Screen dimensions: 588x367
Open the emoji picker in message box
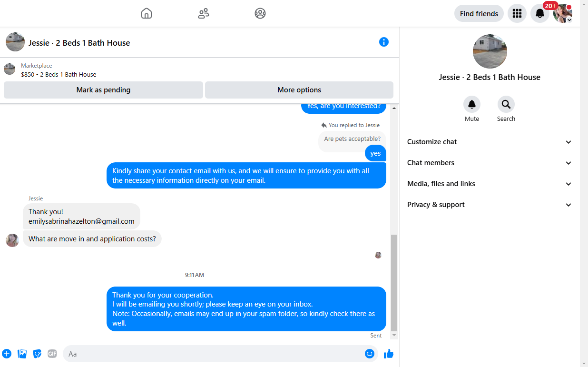pyautogui.click(x=370, y=354)
